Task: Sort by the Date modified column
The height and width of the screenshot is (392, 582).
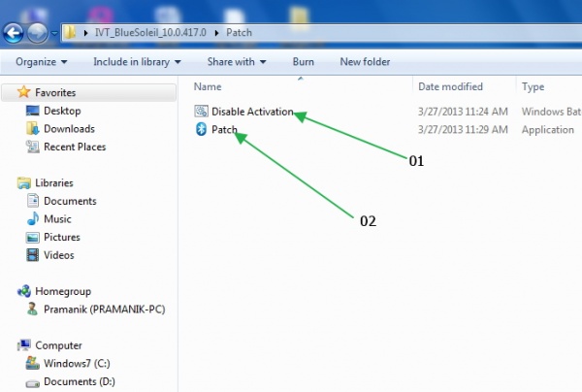Action: pyautogui.click(x=450, y=86)
